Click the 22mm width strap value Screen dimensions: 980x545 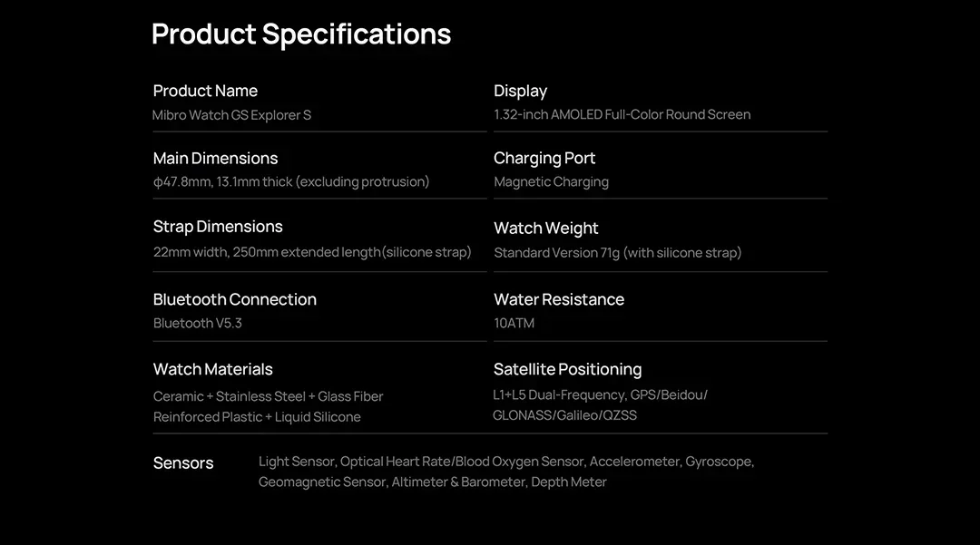(x=312, y=252)
